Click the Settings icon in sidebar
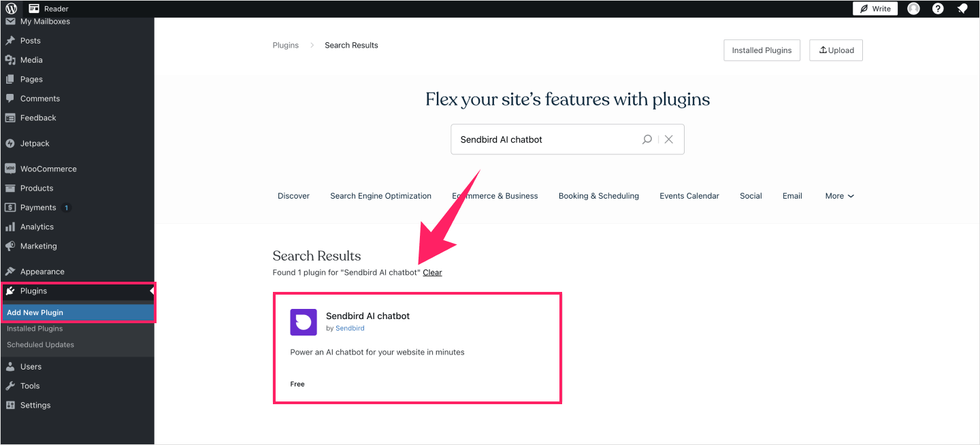 point(10,405)
